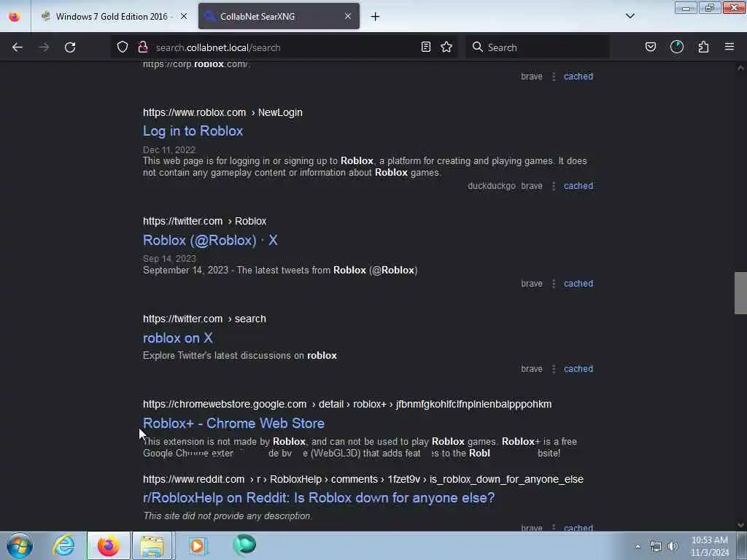Select the CollabNet SearXNG tab

coord(279,16)
